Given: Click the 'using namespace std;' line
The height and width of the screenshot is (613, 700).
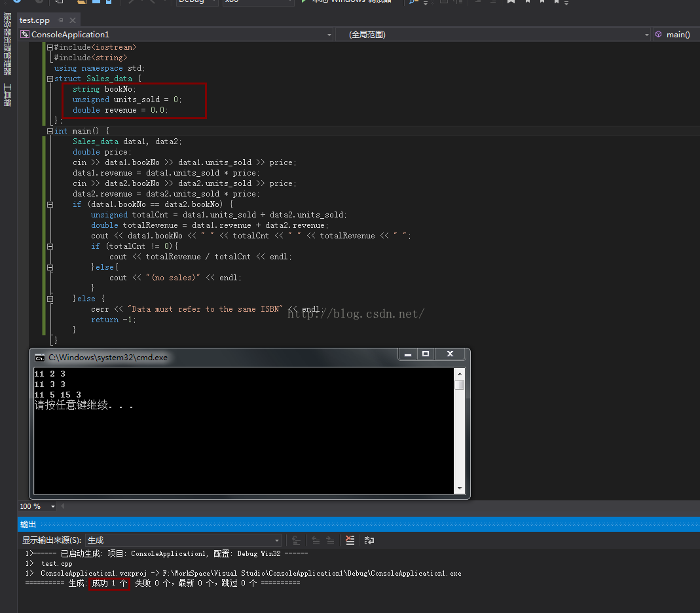Looking at the screenshot, I should [99, 68].
